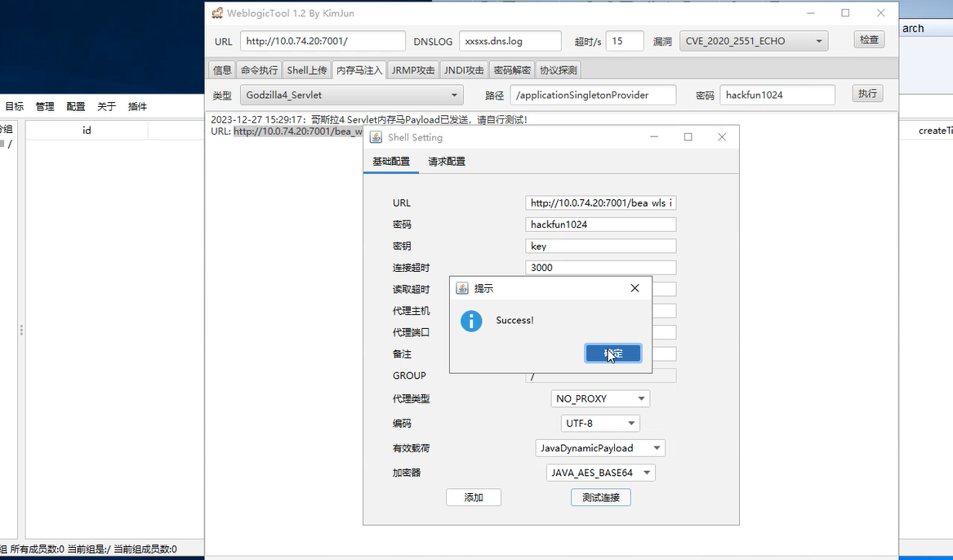
Task: Open the 漏洞 CVE_2020_2551_ECHO dropdown
Action: [754, 42]
